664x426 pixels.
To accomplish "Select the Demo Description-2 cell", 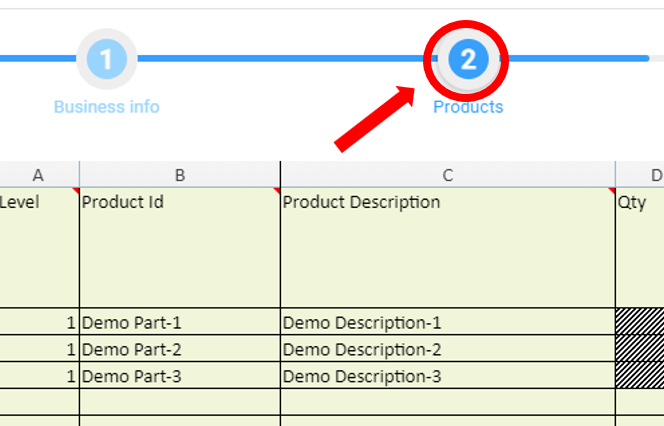I will (448, 349).
